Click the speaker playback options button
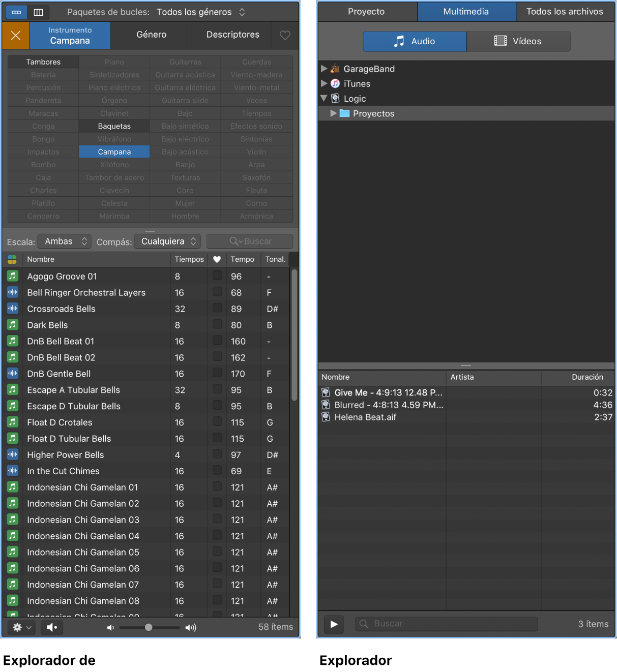This screenshot has height=672, width=617. pyautogui.click(x=51, y=627)
